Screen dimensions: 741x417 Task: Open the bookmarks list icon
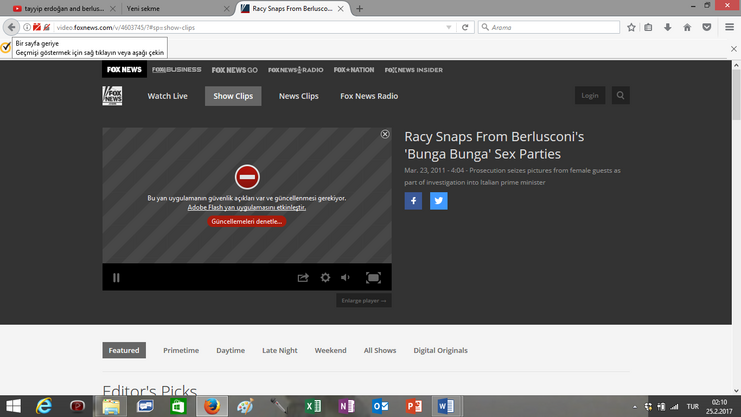click(648, 27)
